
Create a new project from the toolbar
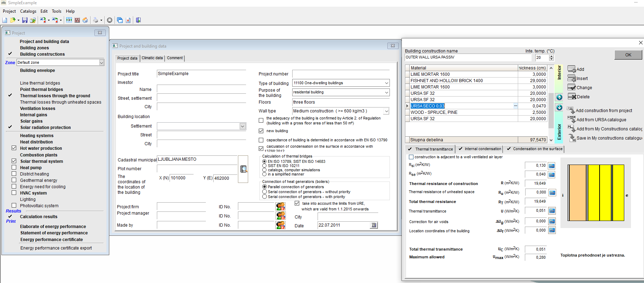[x=5, y=20]
